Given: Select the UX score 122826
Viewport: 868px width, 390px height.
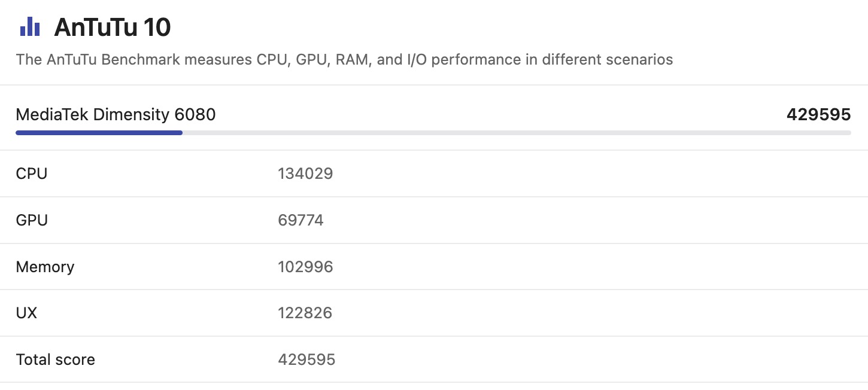Looking at the screenshot, I should point(305,313).
